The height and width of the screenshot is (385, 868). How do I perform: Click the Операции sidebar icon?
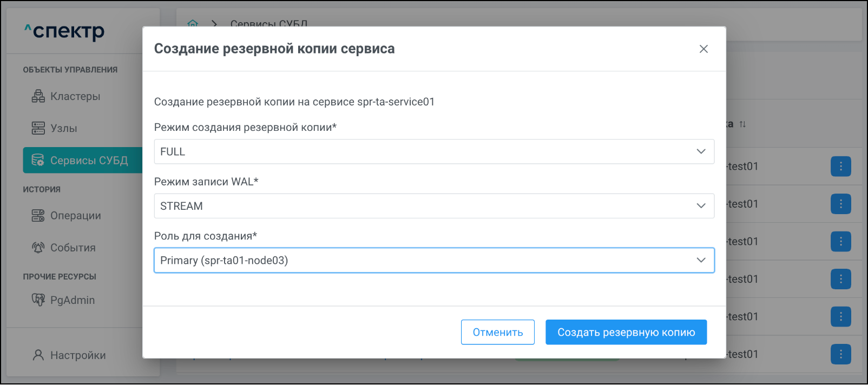pos(38,216)
